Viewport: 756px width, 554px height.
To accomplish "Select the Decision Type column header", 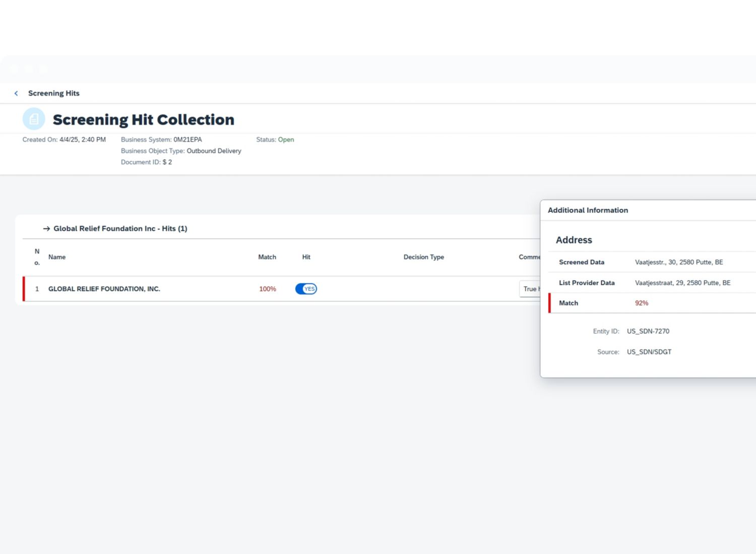I will click(x=423, y=257).
